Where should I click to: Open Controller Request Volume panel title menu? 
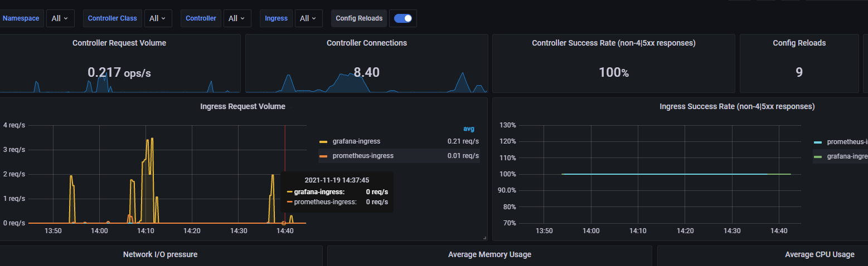pyautogui.click(x=119, y=43)
